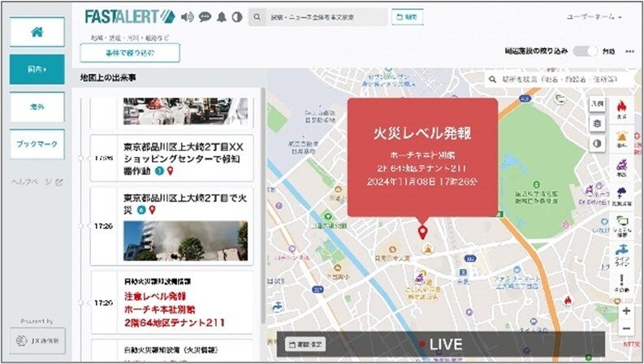
Task: Open the three-dot more options menu
Action: coord(630,51)
